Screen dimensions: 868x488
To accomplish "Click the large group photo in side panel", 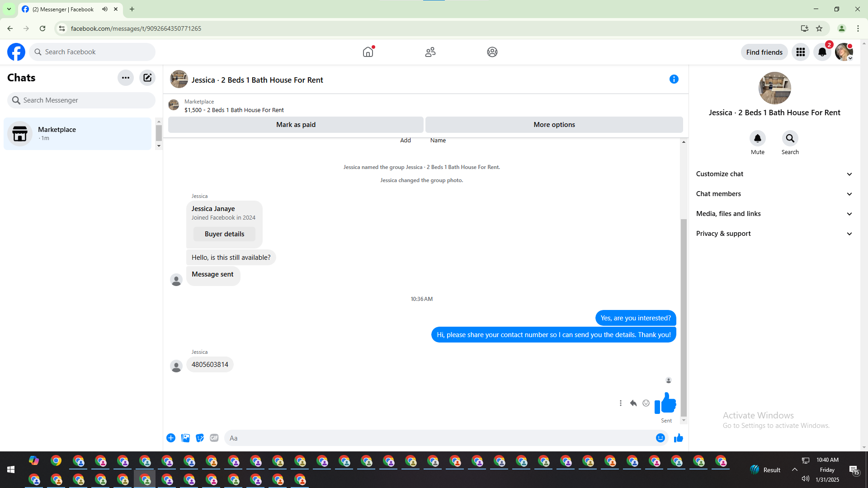I will click(774, 88).
